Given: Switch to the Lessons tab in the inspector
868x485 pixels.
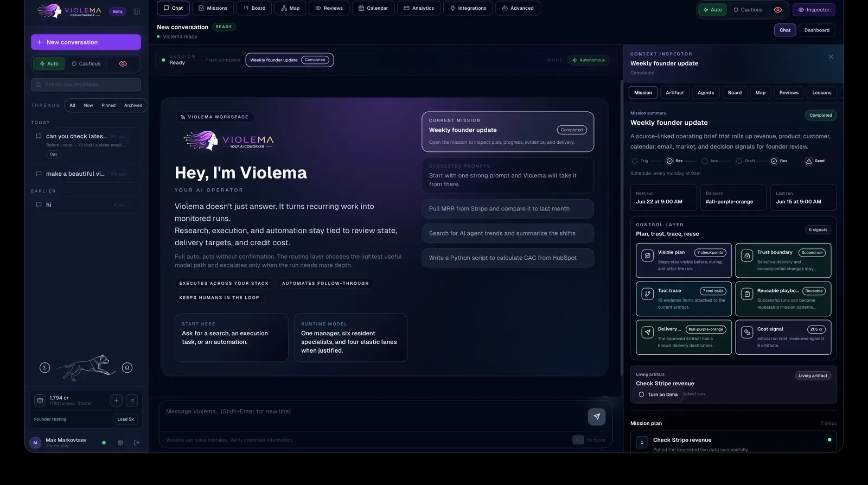Looking at the screenshot, I should click(x=821, y=93).
